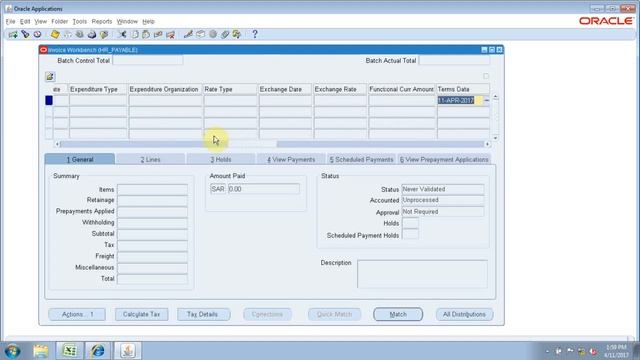Click the Paste toolbar icon
640x360 pixels.
point(146,35)
